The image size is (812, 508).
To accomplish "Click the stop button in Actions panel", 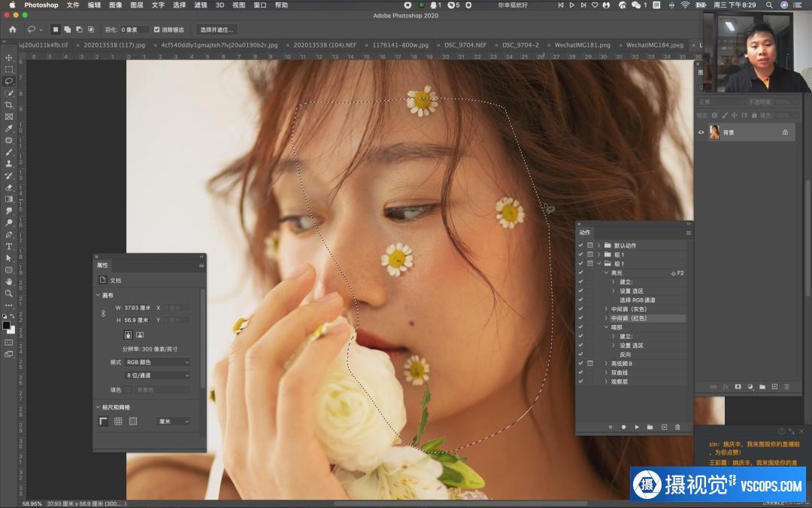I will click(610, 427).
